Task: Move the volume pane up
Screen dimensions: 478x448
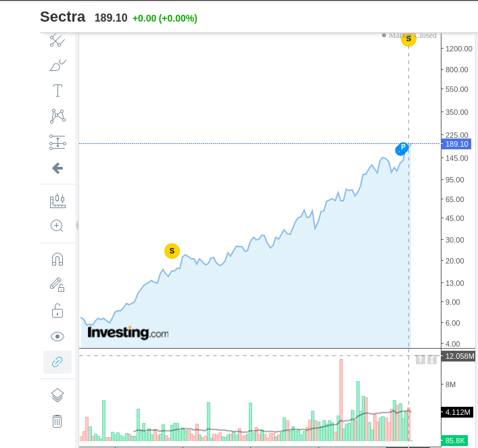Action: pos(420,359)
